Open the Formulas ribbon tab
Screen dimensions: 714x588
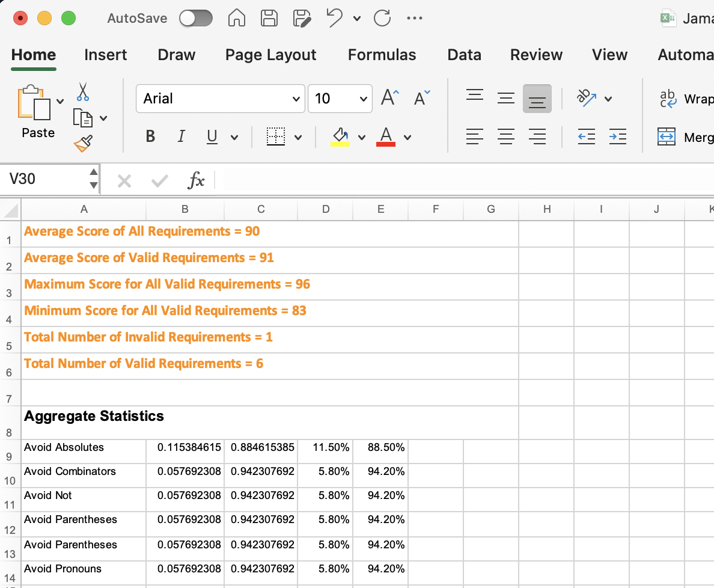tap(382, 55)
